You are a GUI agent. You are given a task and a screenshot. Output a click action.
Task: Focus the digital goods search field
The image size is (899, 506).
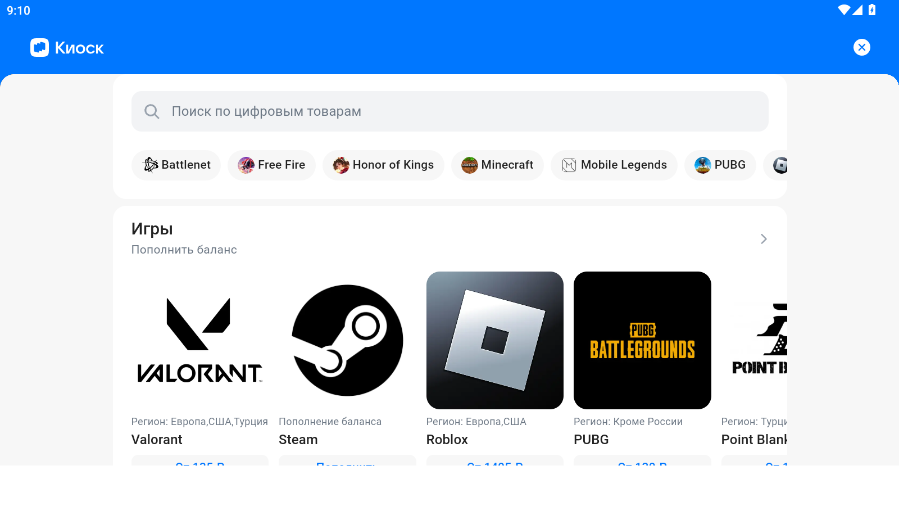click(450, 112)
